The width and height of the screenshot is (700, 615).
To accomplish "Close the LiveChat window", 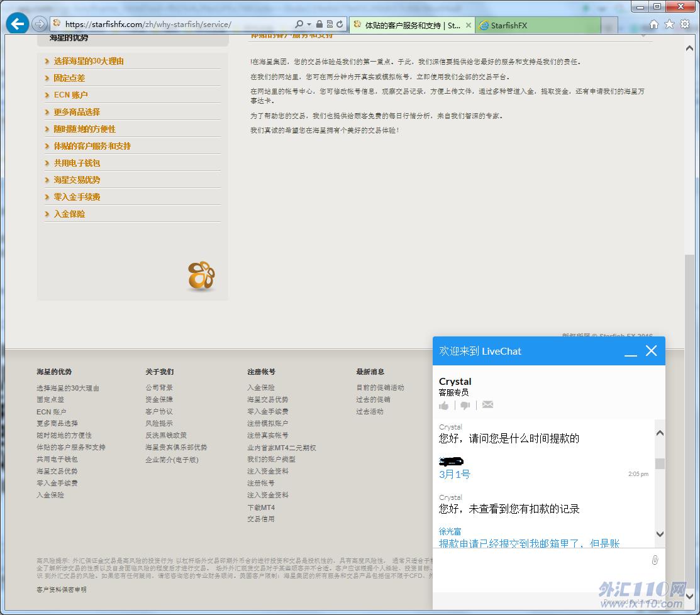I will coord(652,351).
